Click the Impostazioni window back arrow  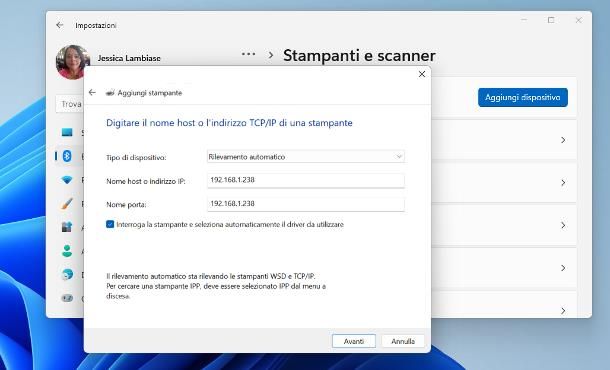coord(60,25)
